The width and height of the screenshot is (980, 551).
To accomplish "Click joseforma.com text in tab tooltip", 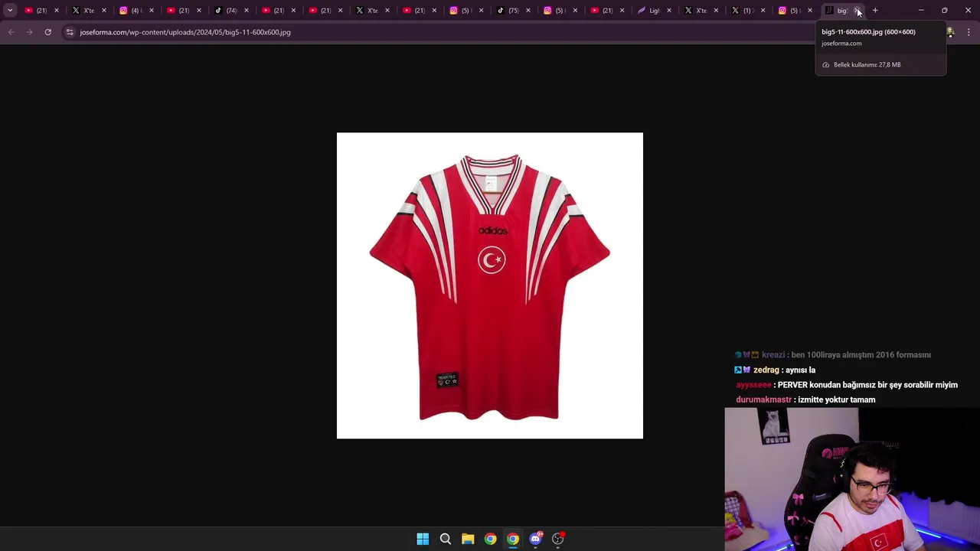I will tap(841, 44).
